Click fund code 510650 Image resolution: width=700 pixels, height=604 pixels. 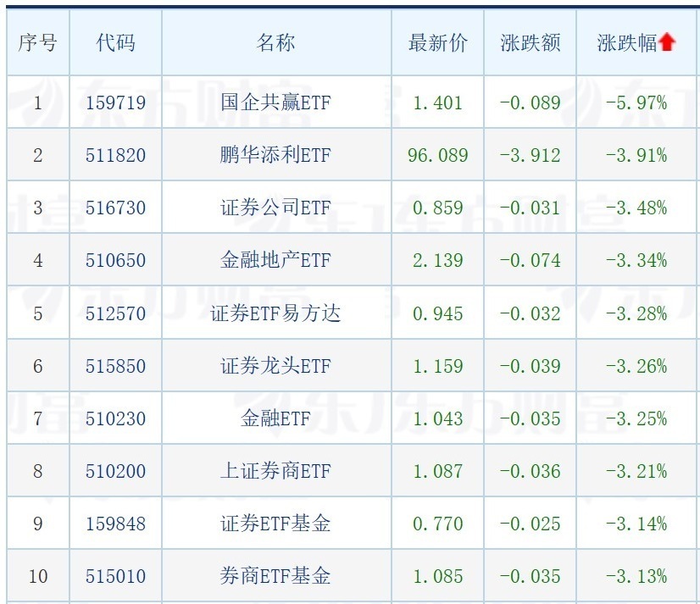point(115,261)
